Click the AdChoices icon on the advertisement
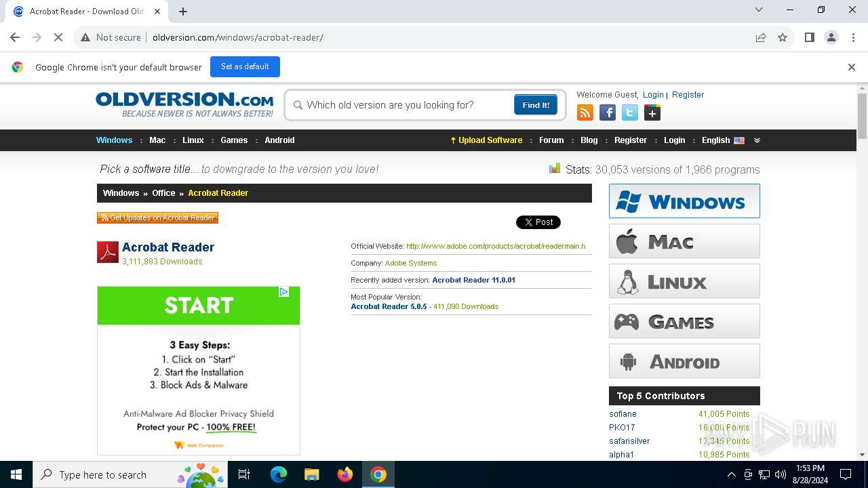 point(284,291)
